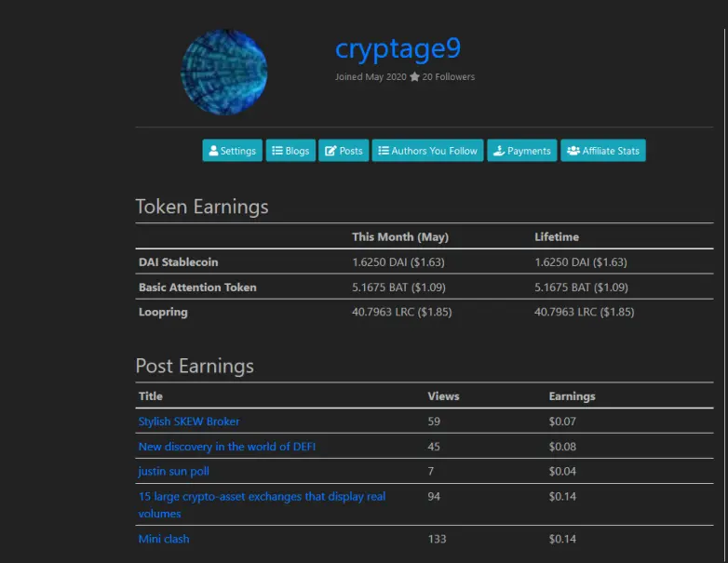Click the user icon on Settings button
The height and width of the screenshot is (563, 728).
coord(213,151)
